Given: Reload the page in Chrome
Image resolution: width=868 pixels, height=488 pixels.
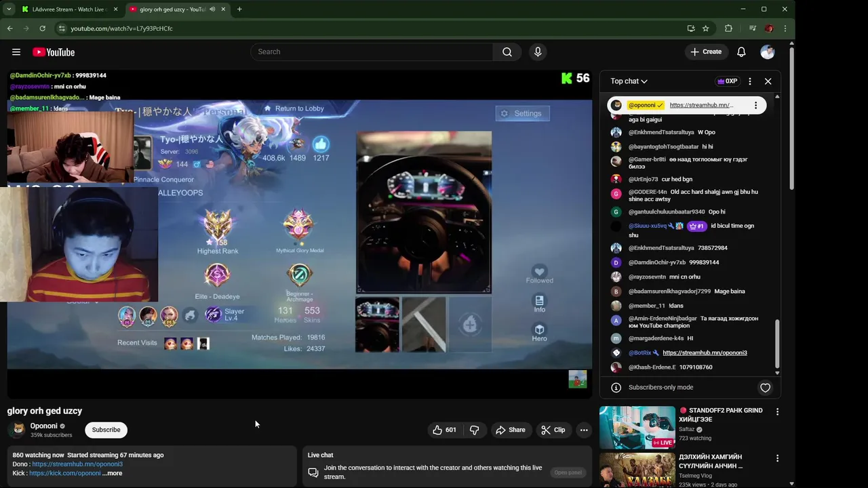Looking at the screenshot, I should (42, 28).
